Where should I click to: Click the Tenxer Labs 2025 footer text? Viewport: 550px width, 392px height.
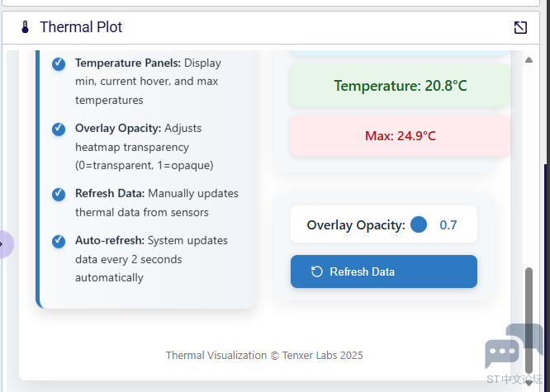click(x=322, y=356)
